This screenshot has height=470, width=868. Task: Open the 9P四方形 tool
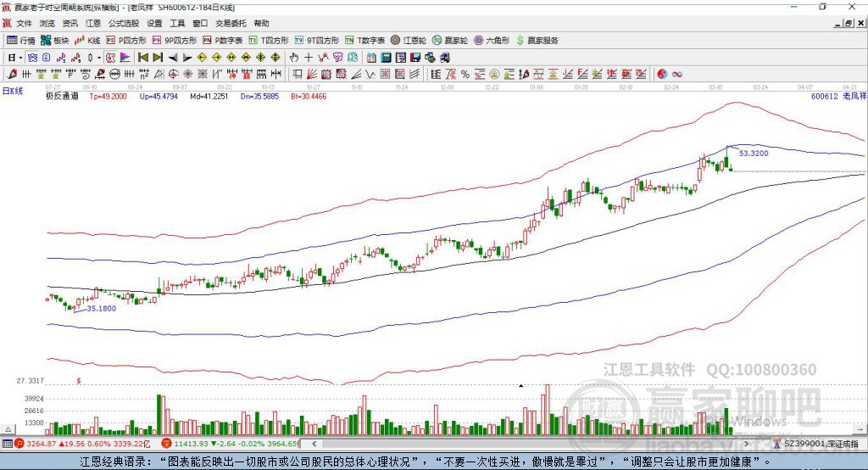(175, 41)
